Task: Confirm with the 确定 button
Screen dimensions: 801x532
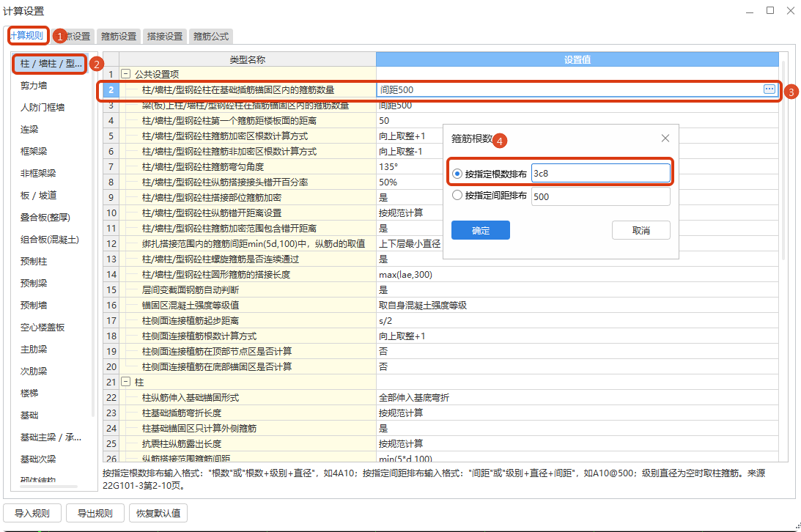Action: pos(480,230)
